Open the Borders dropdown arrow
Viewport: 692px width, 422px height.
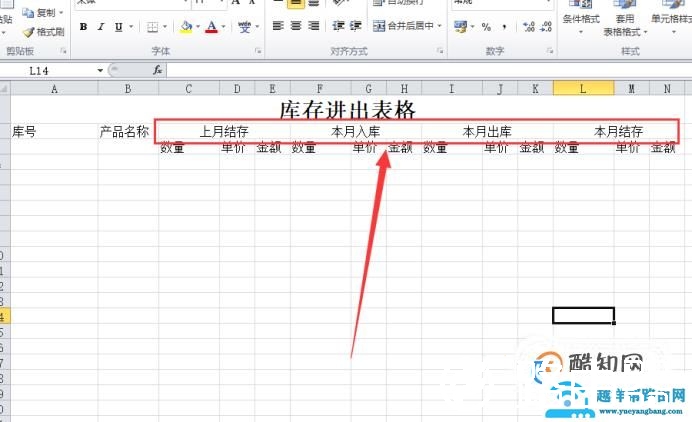165,27
